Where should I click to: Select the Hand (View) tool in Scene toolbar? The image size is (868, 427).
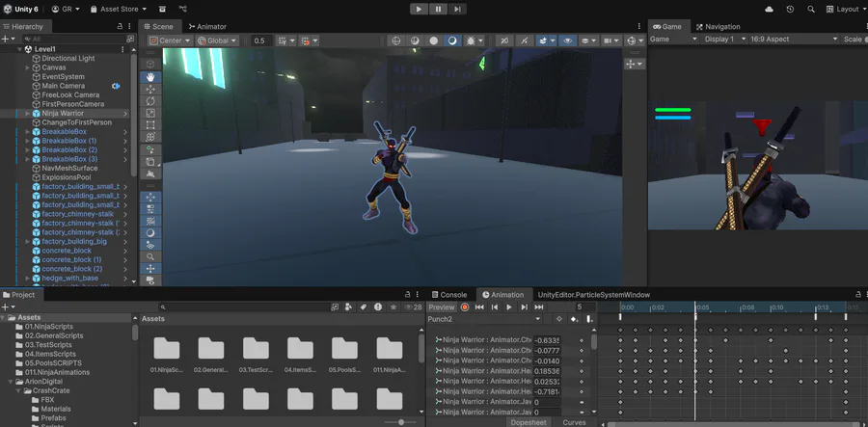click(150, 77)
